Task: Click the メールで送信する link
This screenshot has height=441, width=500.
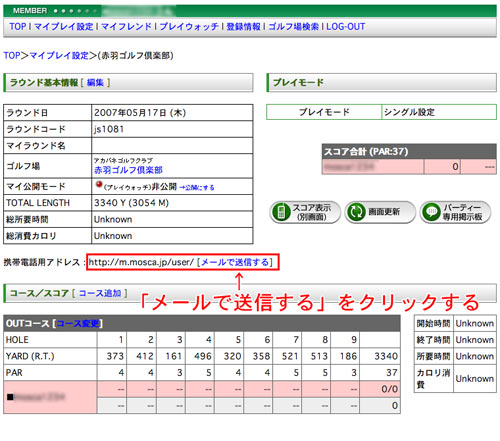Action: [235, 262]
